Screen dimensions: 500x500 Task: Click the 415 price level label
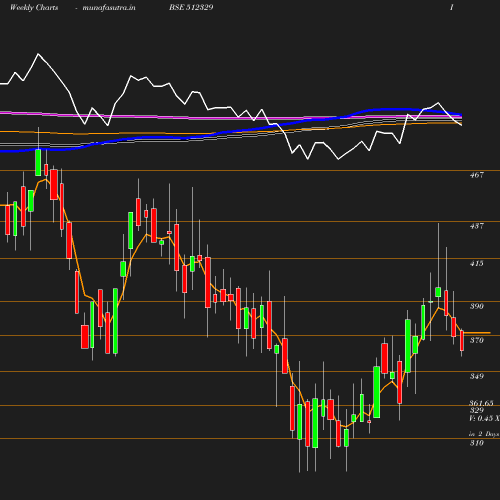[477, 263]
